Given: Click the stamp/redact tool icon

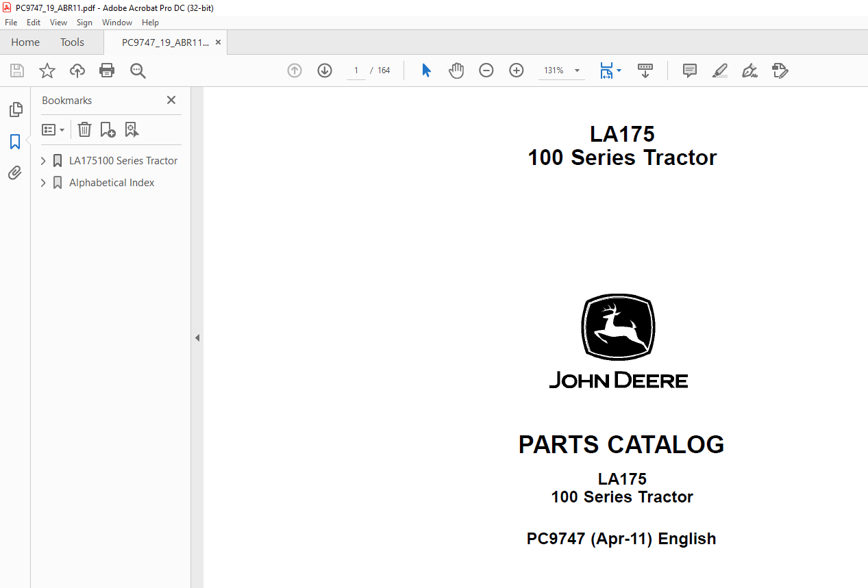Looking at the screenshot, I should (780, 71).
